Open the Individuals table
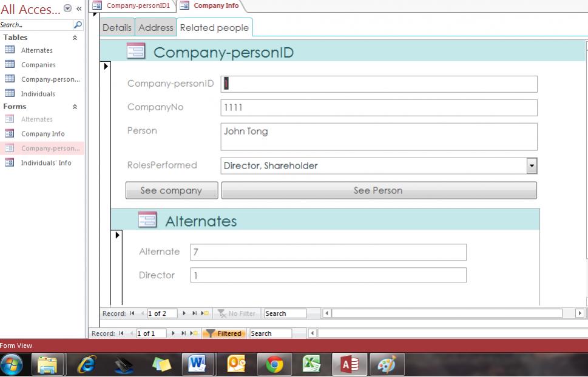This screenshot has width=588, height=377. click(x=38, y=94)
